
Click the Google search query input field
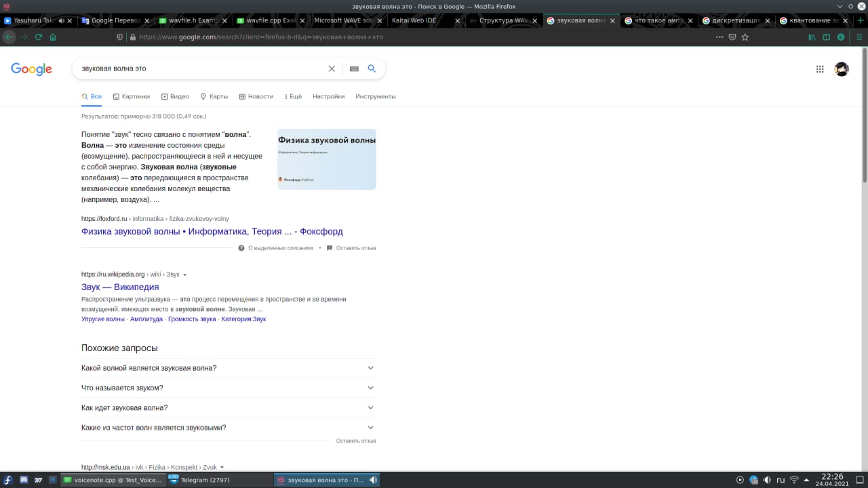(201, 68)
